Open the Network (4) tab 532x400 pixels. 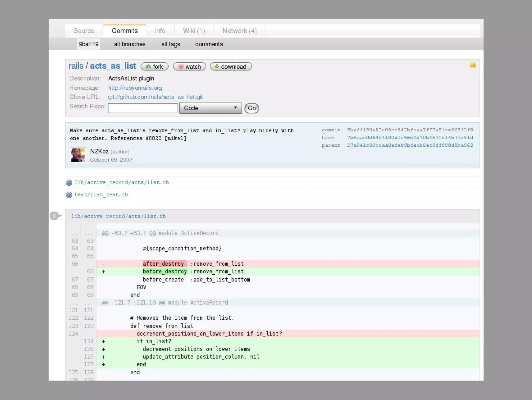click(240, 31)
